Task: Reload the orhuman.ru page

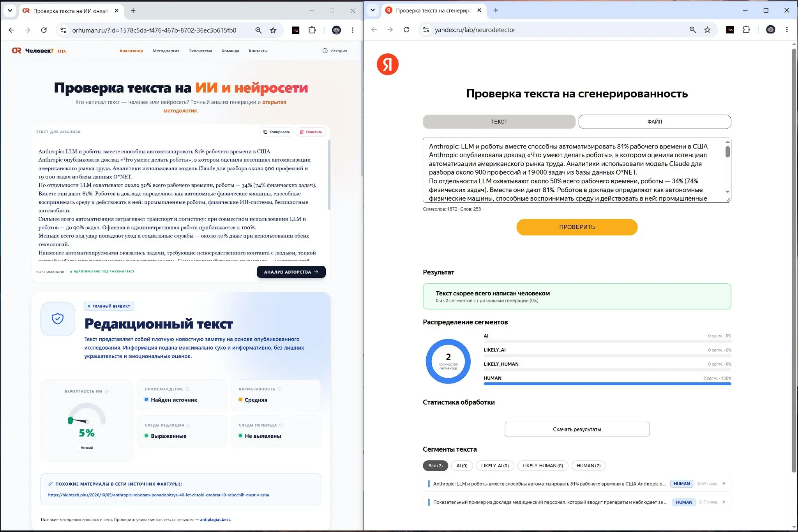Action: click(44, 30)
